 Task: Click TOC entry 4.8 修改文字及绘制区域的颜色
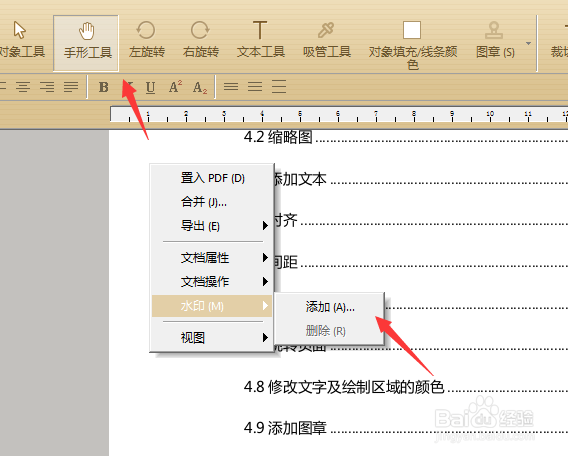[344, 387]
